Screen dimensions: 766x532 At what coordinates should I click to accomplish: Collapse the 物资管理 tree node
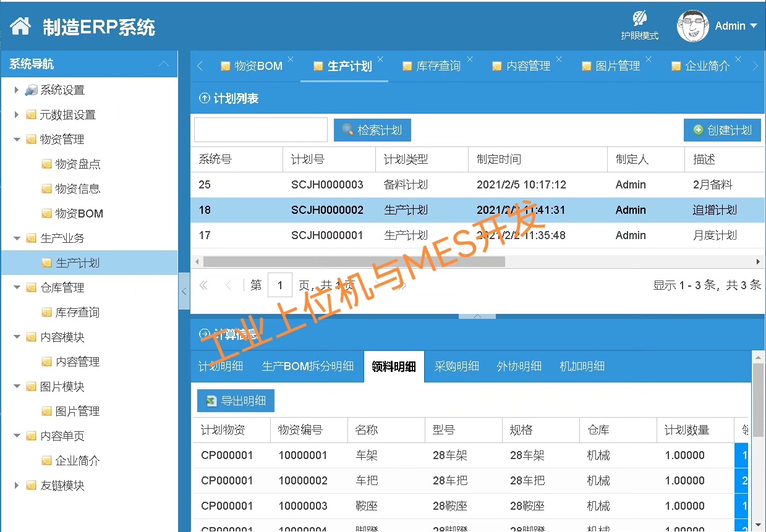click(17, 140)
